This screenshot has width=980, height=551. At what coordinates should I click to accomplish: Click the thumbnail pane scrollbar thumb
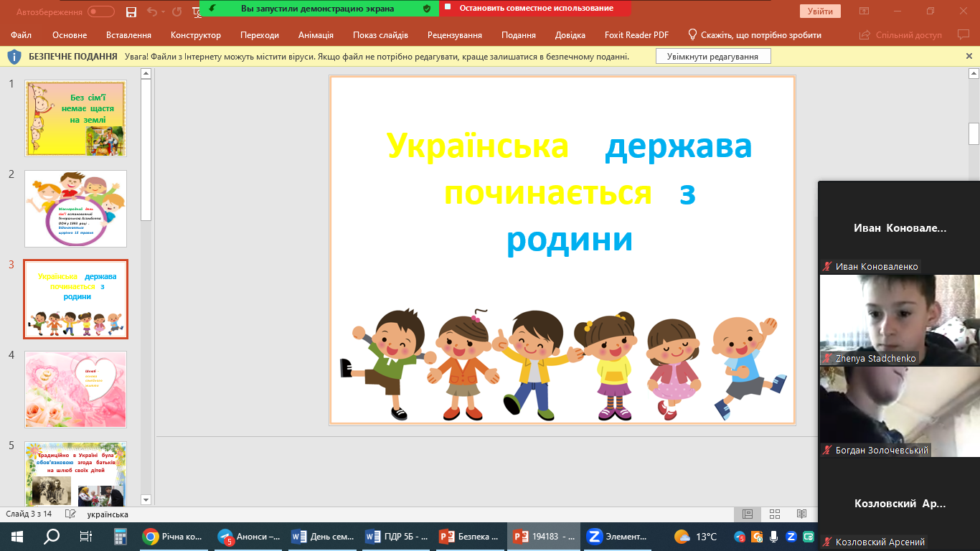(x=146, y=149)
